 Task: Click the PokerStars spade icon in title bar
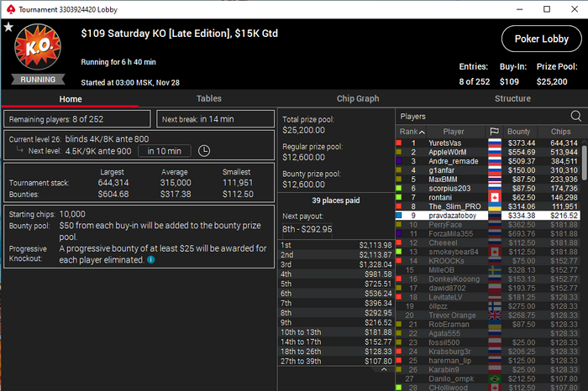pos(10,9)
